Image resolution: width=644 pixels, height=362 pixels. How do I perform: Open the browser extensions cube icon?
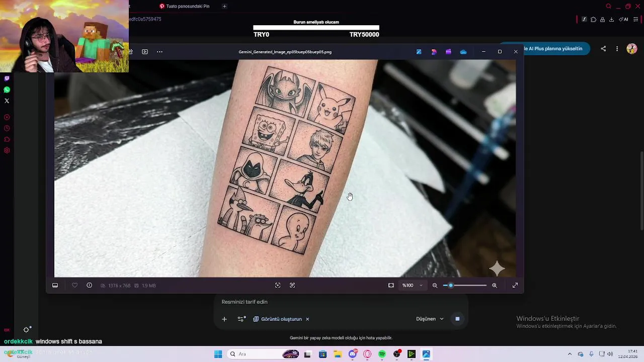(593, 20)
